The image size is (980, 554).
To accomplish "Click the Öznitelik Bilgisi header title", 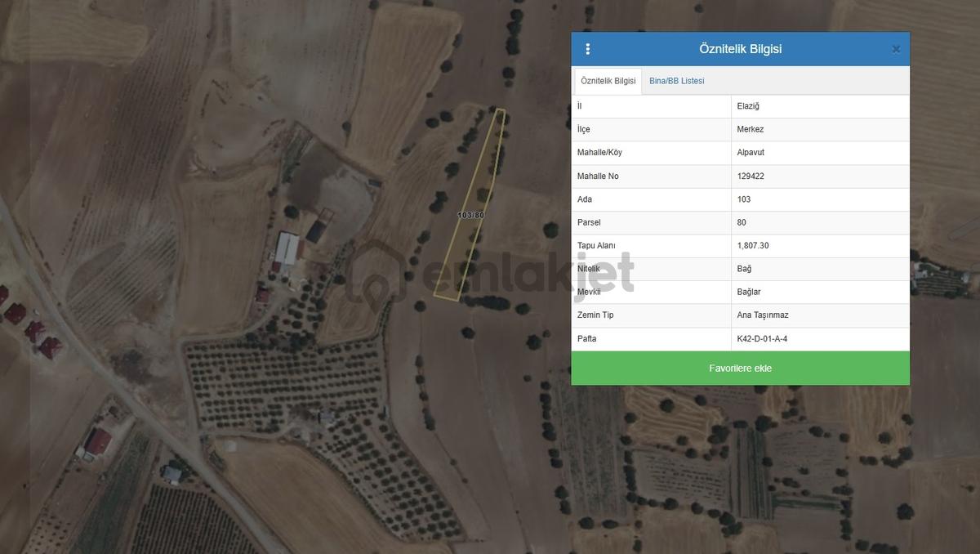I will pyautogui.click(x=740, y=49).
